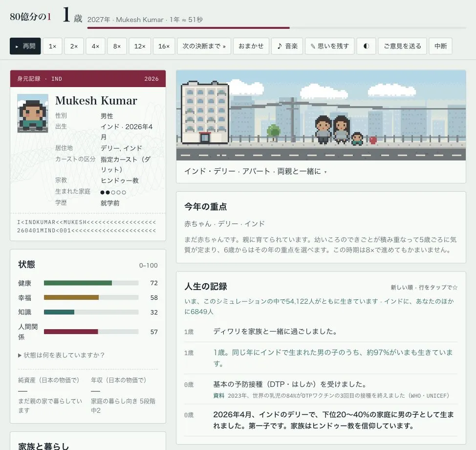Toggle music with the 音楽 button
Viewport: 476px width, 450px height.
point(287,46)
